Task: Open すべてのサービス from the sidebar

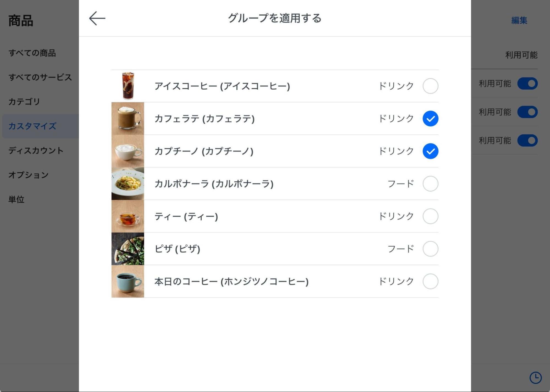Action: coord(40,77)
